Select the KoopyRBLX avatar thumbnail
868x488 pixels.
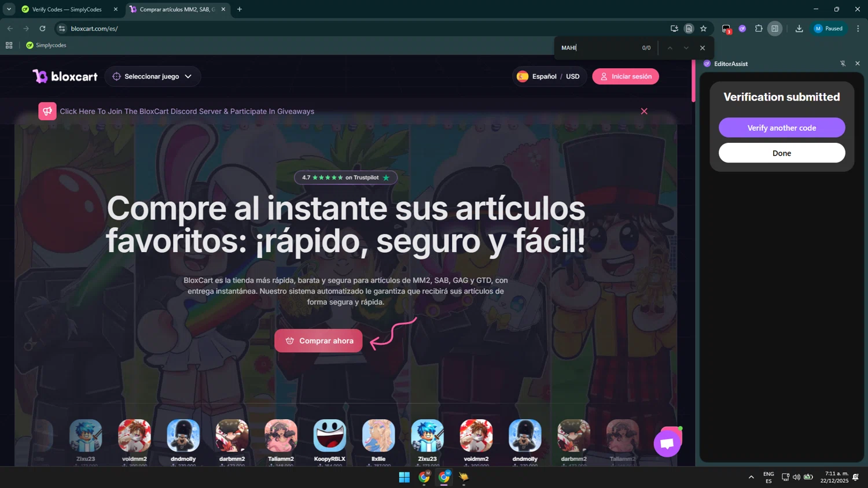click(329, 435)
